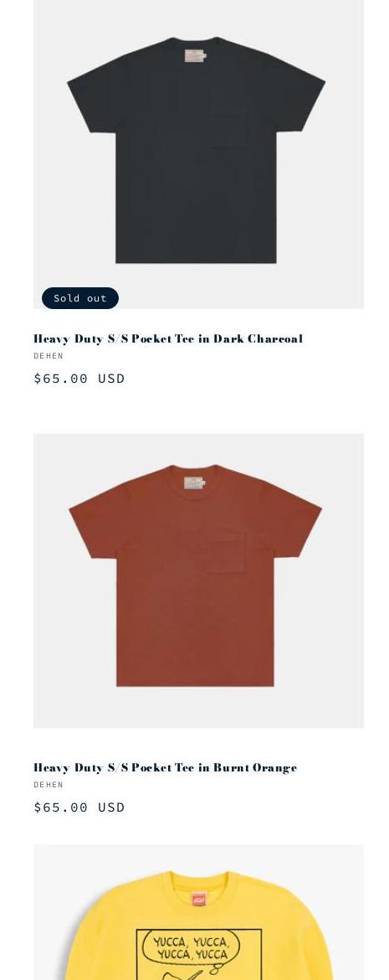
Task: Click the neck label on the Burnt Orange tee
Action: [x=194, y=482]
